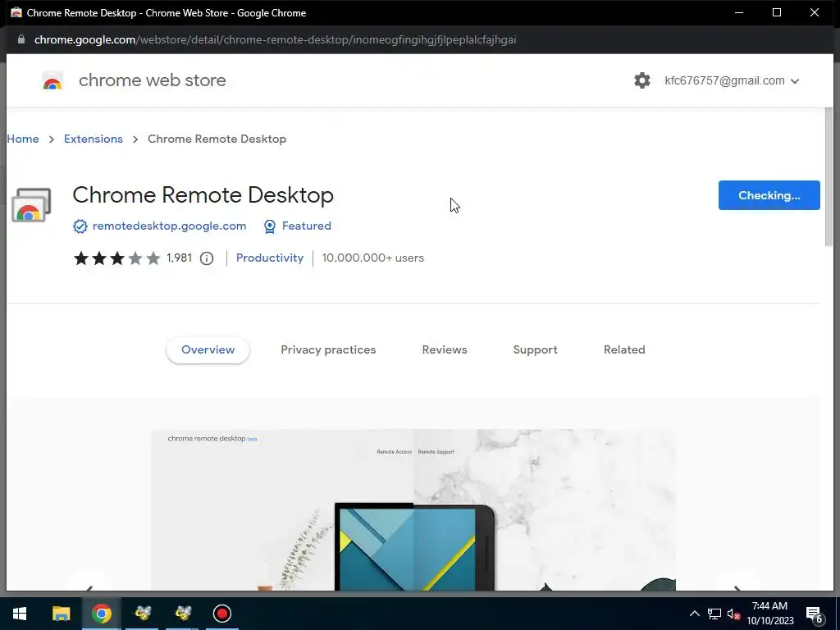The width and height of the screenshot is (840, 630).
Task: Open the Reviews tab
Action: coord(445,349)
